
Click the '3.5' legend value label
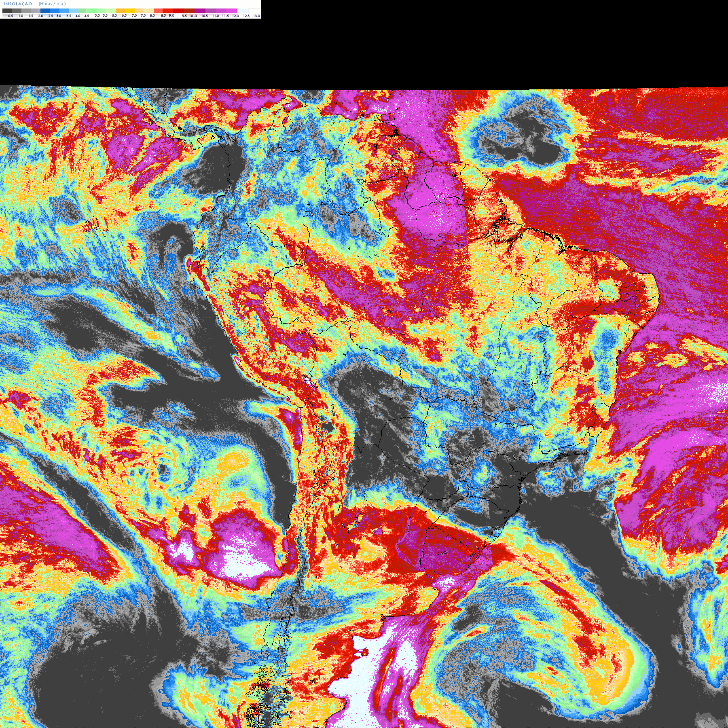click(69, 16)
